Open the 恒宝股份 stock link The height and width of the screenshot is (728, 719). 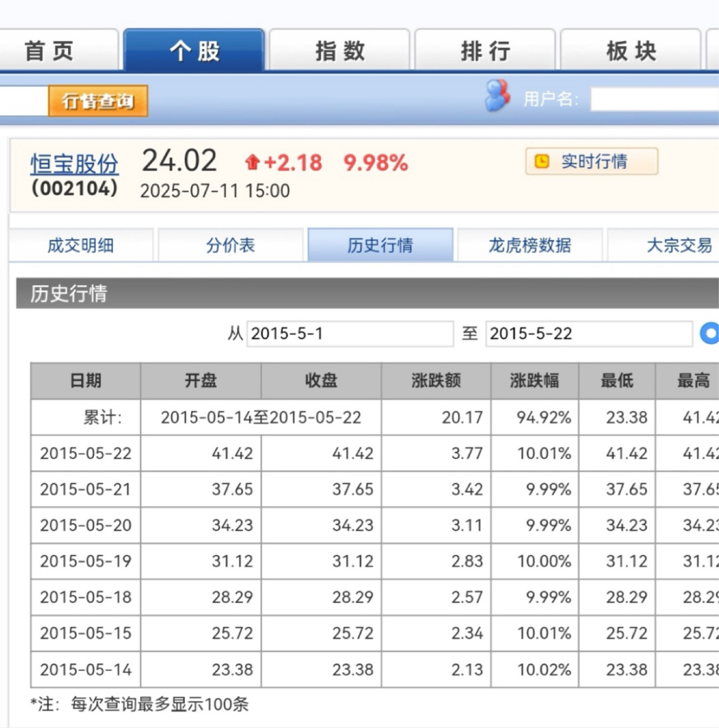(75, 164)
